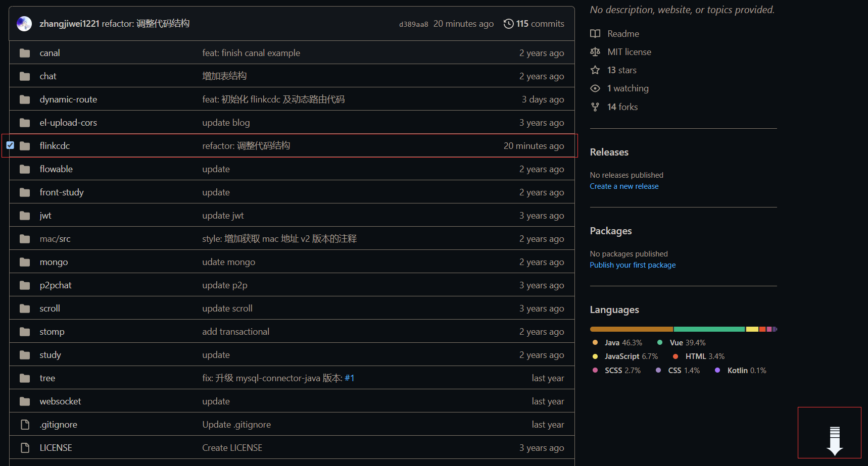Open commit 'feat: finish canal example'
868x466 pixels.
coord(251,53)
